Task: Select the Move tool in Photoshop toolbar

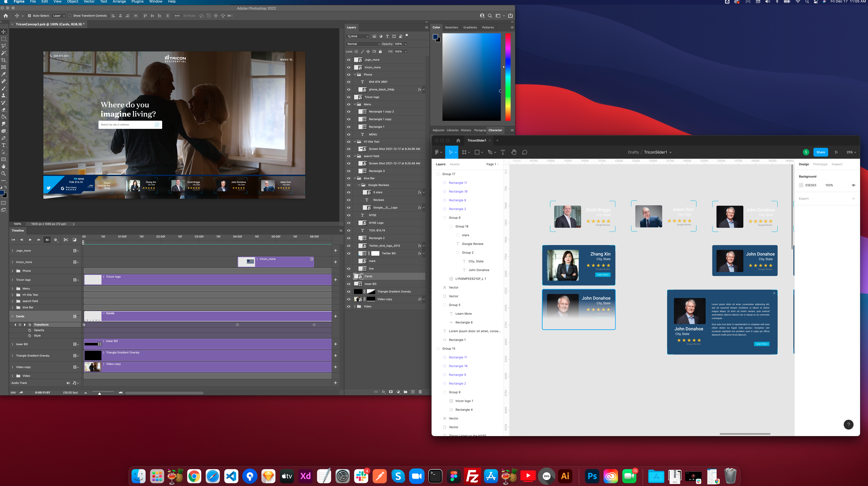Action: (4, 32)
